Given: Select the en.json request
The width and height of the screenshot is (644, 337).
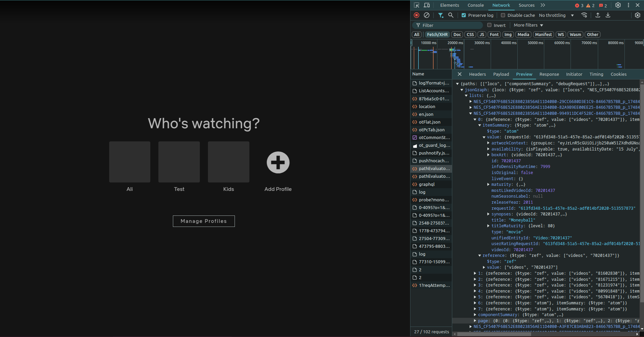Looking at the screenshot, I should coord(431,114).
